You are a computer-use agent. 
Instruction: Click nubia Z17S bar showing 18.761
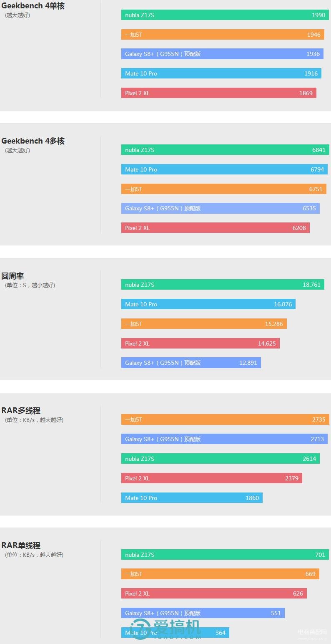click(x=223, y=285)
